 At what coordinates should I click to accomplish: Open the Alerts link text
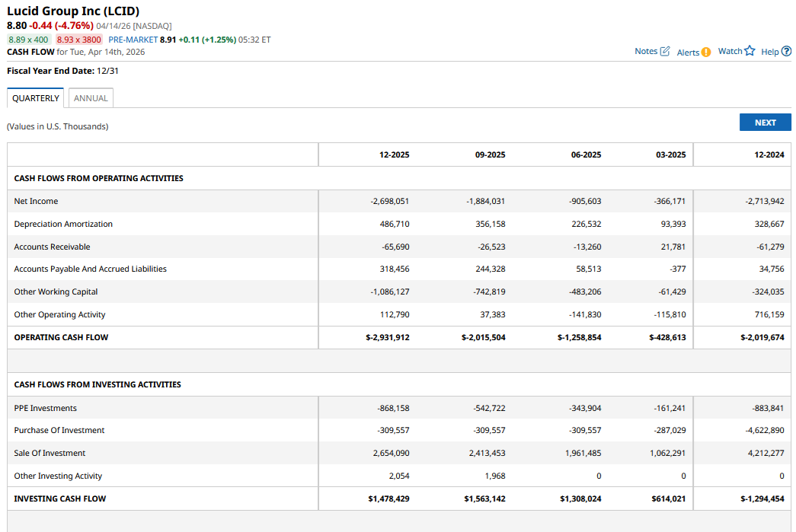688,53
